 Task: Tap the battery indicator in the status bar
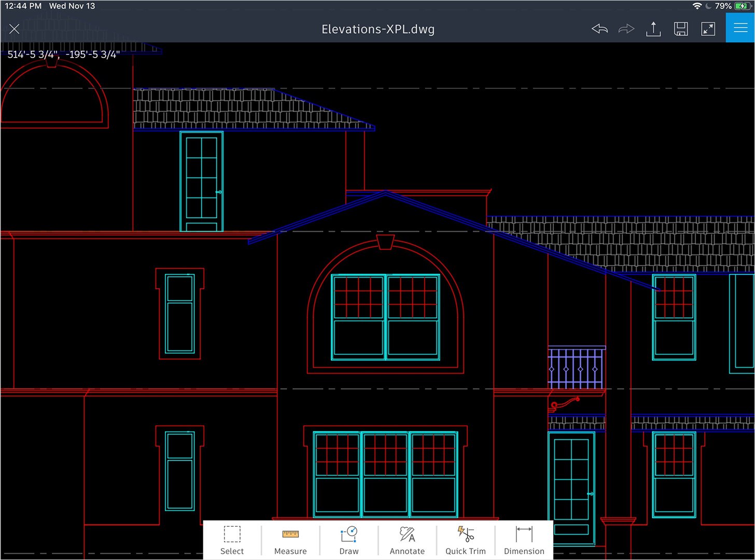pyautogui.click(x=743, y=6)
